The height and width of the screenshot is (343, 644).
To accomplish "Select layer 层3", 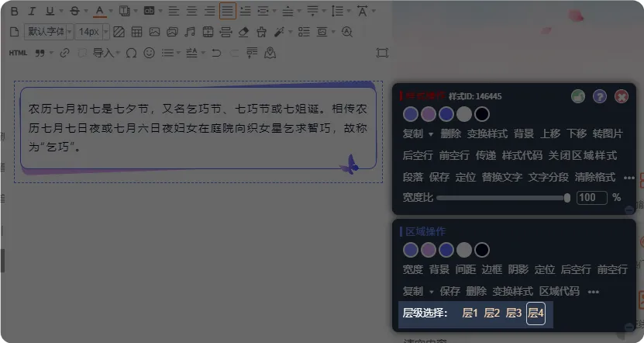I will pos(513,313).
